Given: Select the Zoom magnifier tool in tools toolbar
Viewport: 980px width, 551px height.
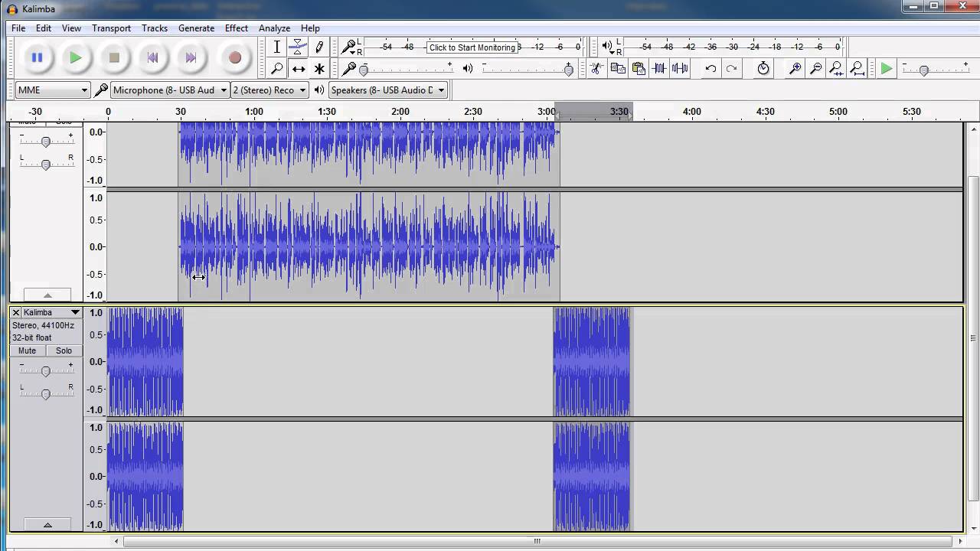Looking at the screenshot, I should tap(277, 69).
